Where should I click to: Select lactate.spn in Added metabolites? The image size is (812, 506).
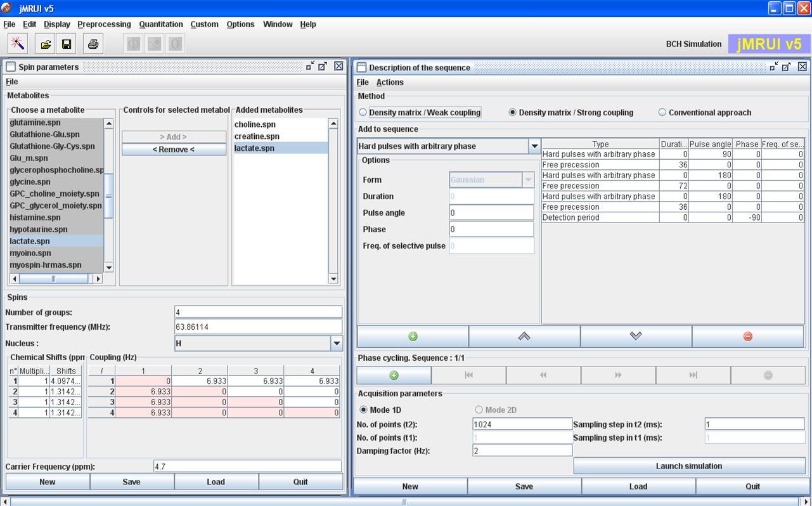(280, 148)
